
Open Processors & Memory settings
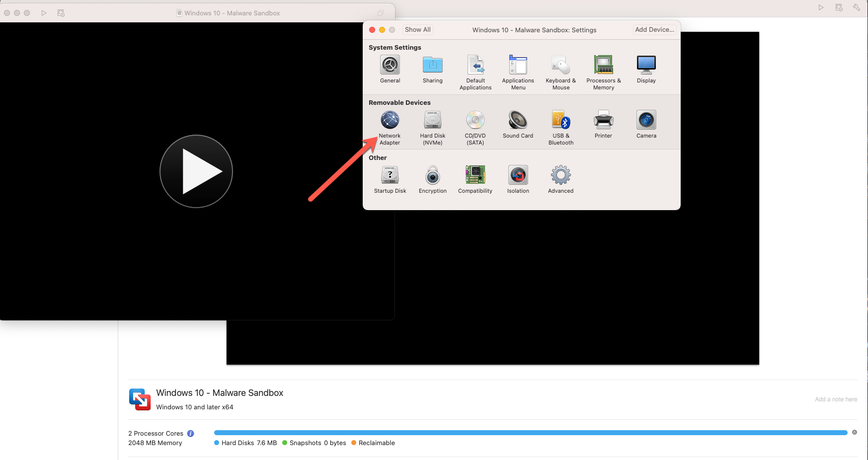click(603, 66)
